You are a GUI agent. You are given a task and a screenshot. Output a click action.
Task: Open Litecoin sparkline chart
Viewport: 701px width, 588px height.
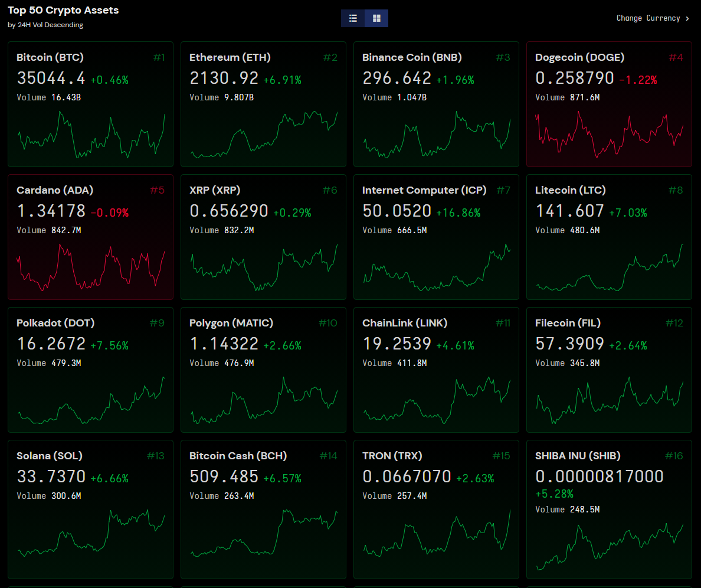pyautogui.click(x=610, y=268)
